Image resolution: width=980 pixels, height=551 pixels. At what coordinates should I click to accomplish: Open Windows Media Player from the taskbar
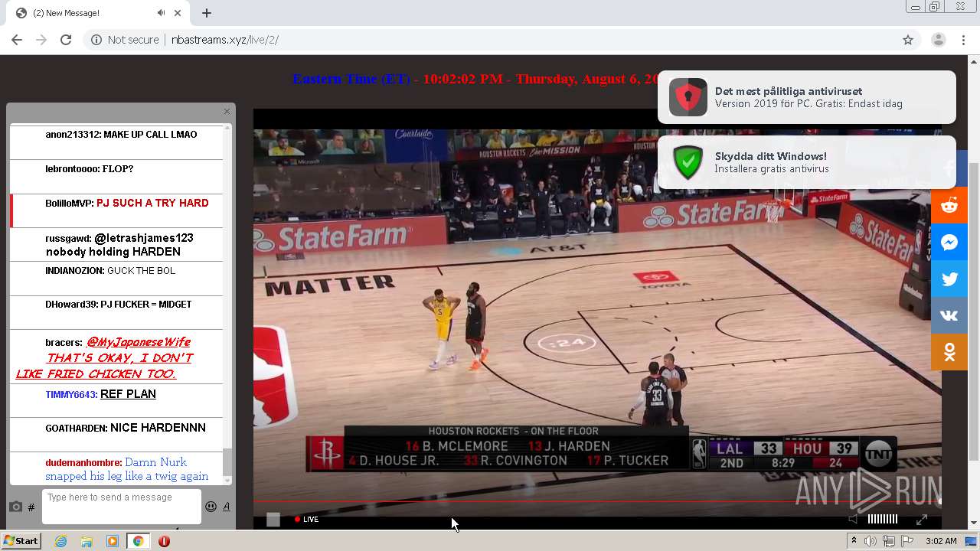[113, 541]
